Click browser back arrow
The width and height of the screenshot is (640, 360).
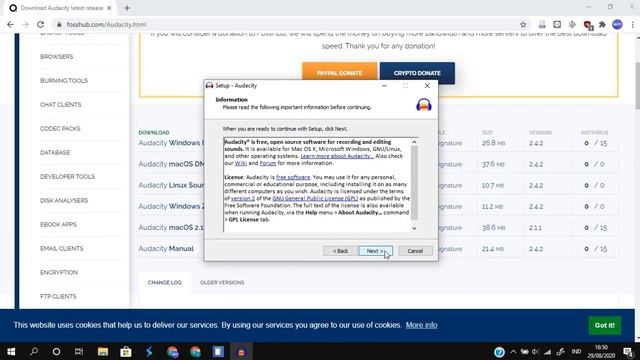pos(11,24)
